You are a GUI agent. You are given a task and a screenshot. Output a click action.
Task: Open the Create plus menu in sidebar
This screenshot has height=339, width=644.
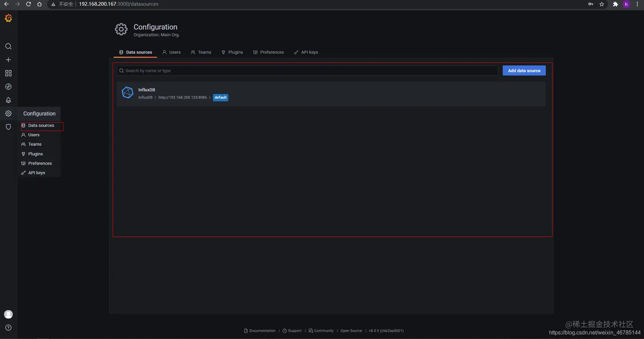[x=8, y=60]
